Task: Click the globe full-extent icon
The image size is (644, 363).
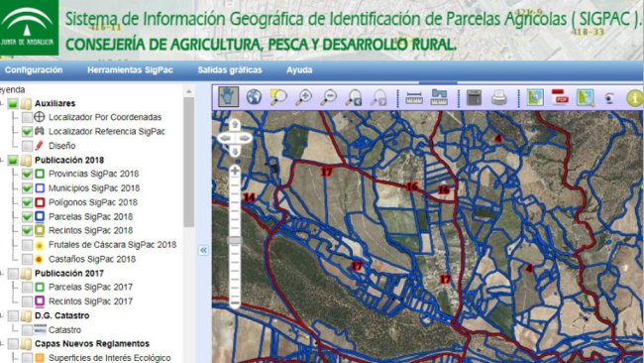Action: [x=254, y=97]
